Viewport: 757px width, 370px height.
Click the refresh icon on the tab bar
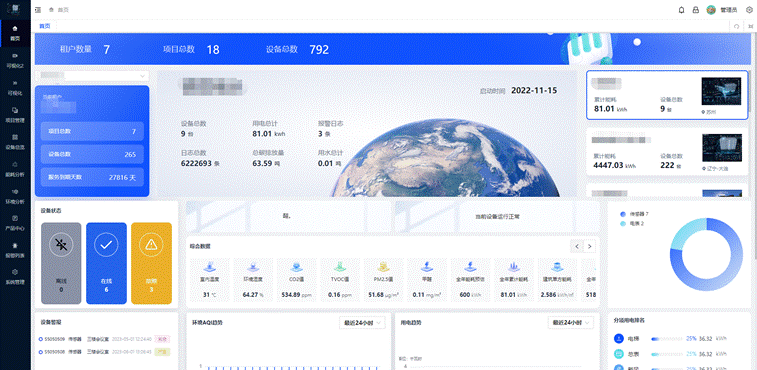(x=736, y=27)
